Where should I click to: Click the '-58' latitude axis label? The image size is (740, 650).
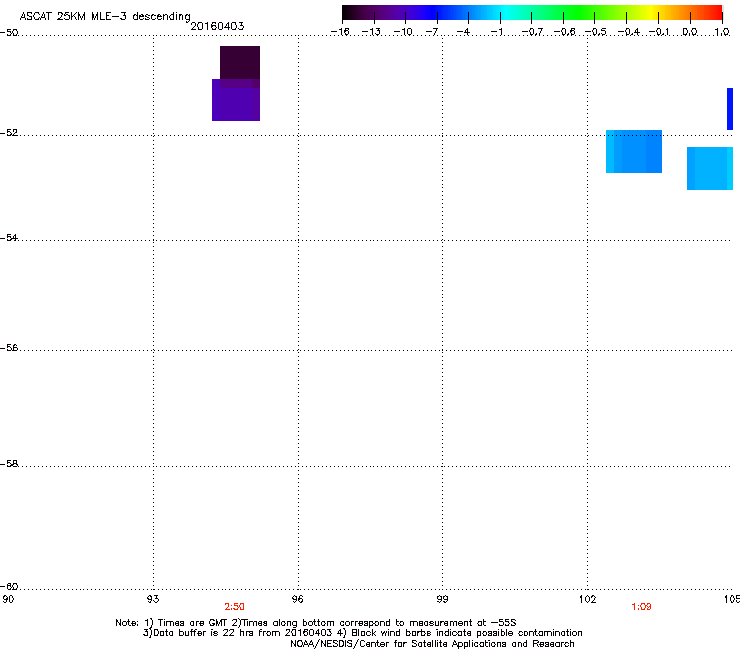tap(9, 464)
